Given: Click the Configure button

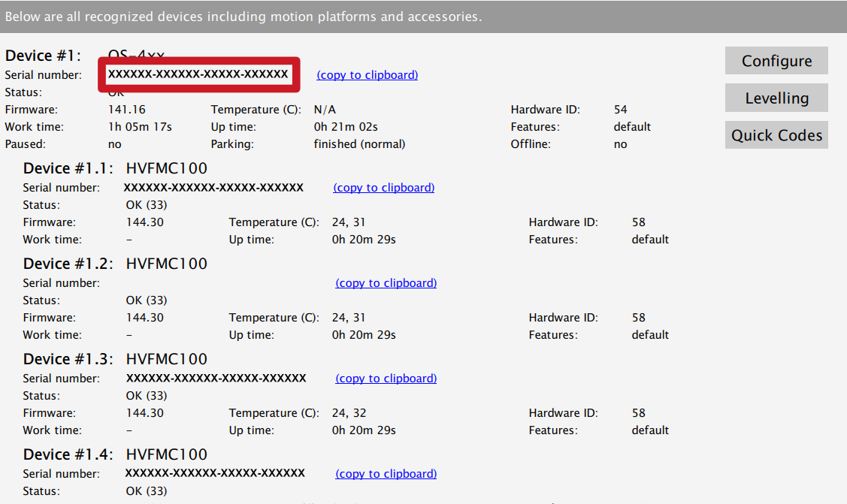Looking at the screenshot, I should click(776, 61).
